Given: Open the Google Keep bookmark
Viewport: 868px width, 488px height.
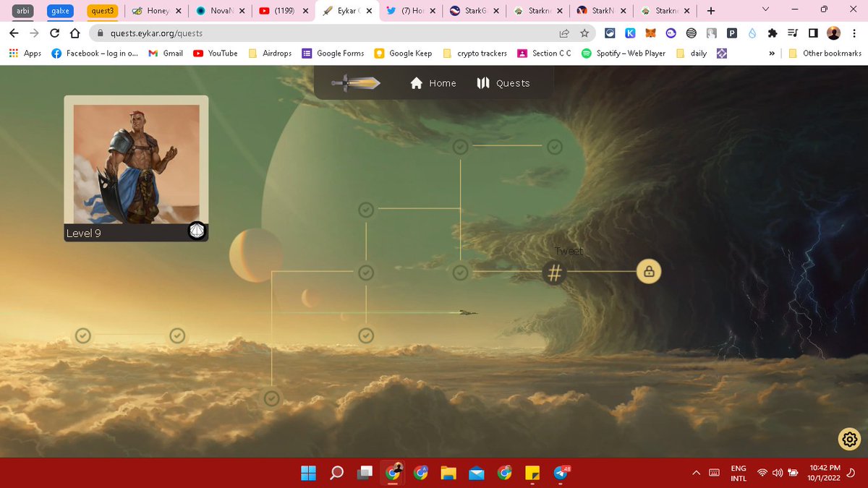Looking at the screenshot, I should pyautogui.click(x=403, y=53).
